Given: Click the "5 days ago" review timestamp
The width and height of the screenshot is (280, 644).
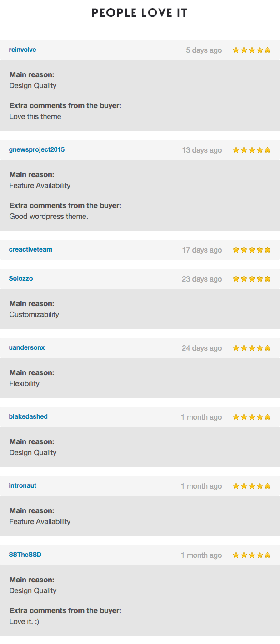Looking at the screenshot, I should click(x=204, y=50).
